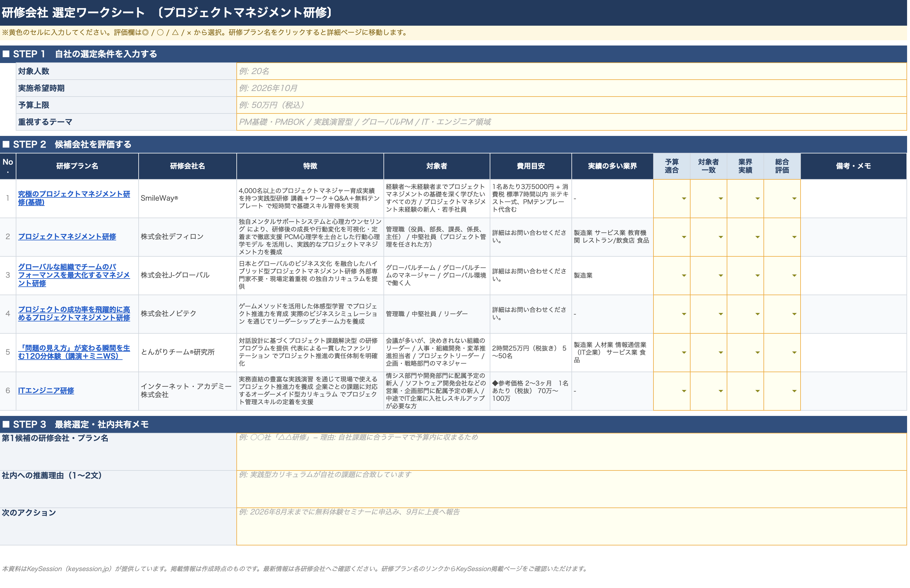This screenshot has width=910, height=588.
Task: Open 対象者一致 dropdown for とんがりチーム研究所 row
Action: click(x=721, y=353)
